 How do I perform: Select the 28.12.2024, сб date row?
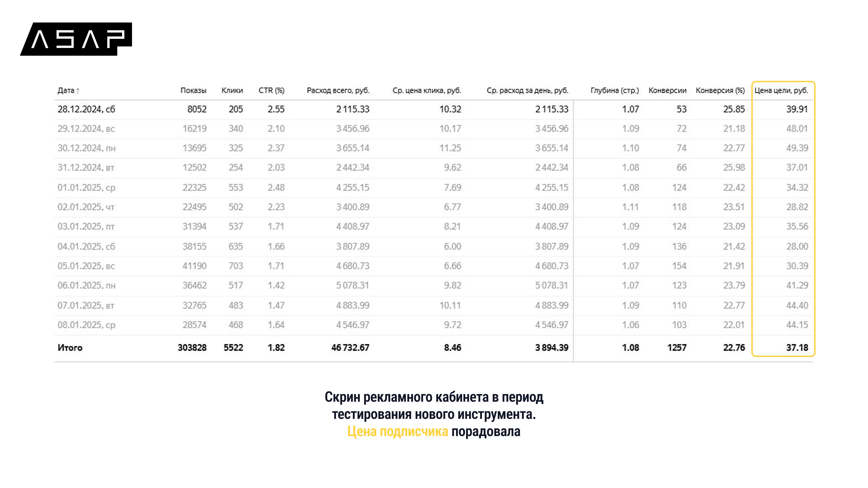point(86,109)
